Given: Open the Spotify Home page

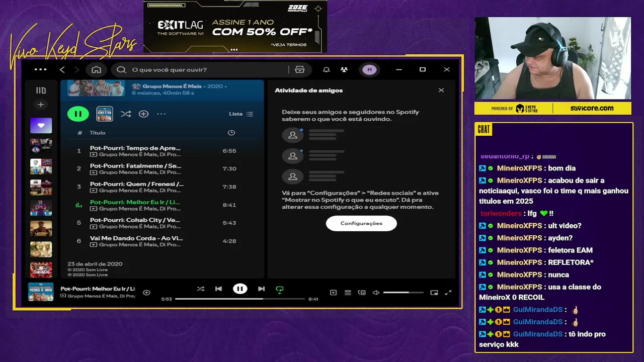Looking at the screenshot, I should pos(96,69).
